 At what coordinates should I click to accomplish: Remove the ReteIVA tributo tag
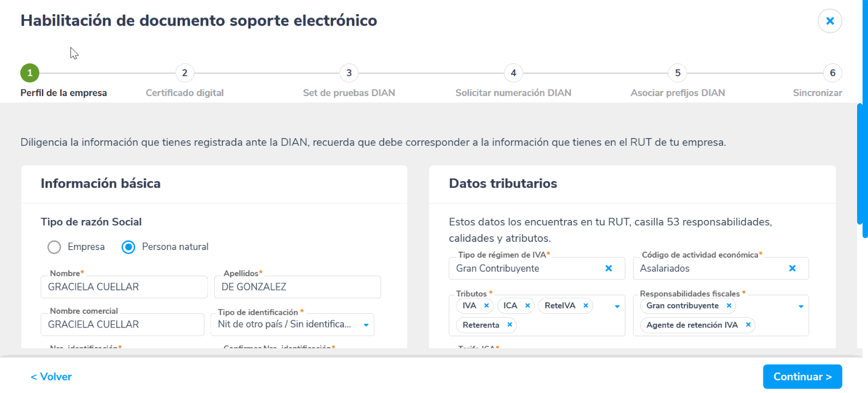[x=586, y=306]
